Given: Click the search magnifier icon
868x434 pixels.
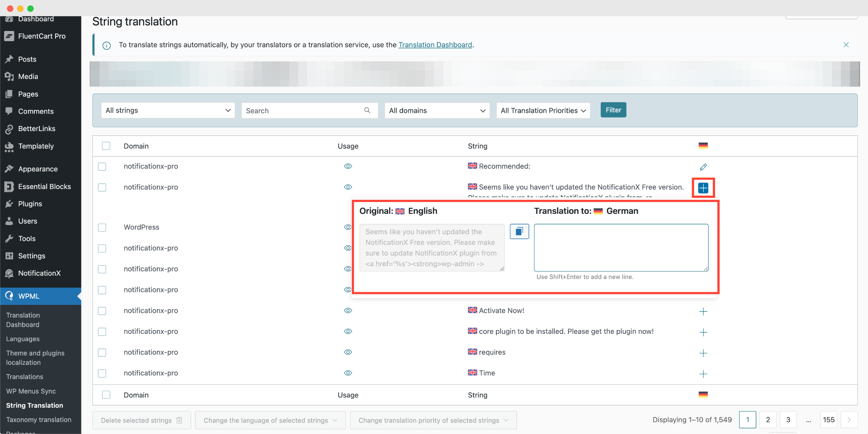Looking at the screenshot, I should point(367,110).
